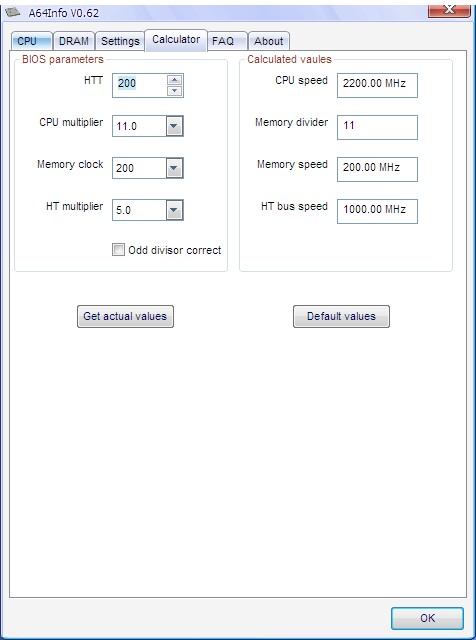Show the About tab
The width and height of the screenshot is (476, 640).
269,41
